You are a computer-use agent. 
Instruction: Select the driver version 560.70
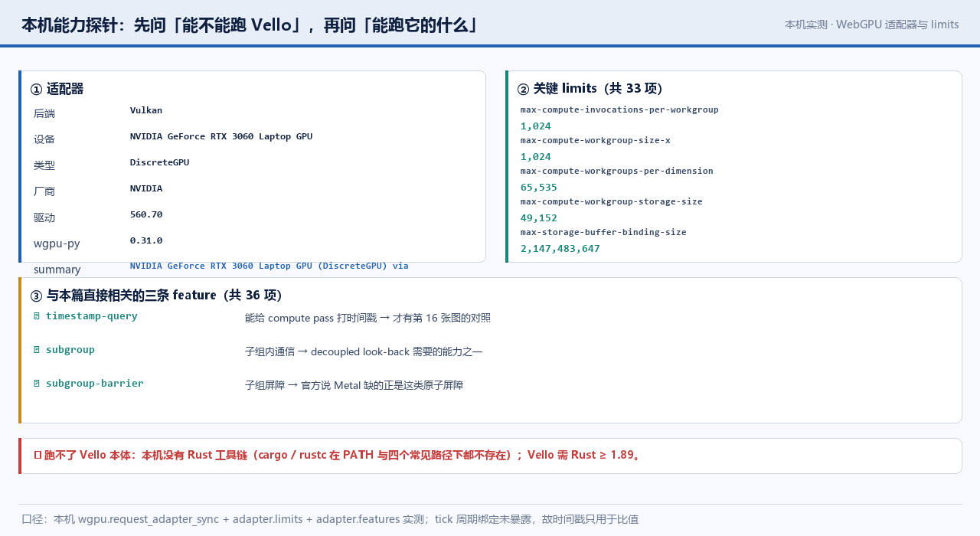(146, 214)
